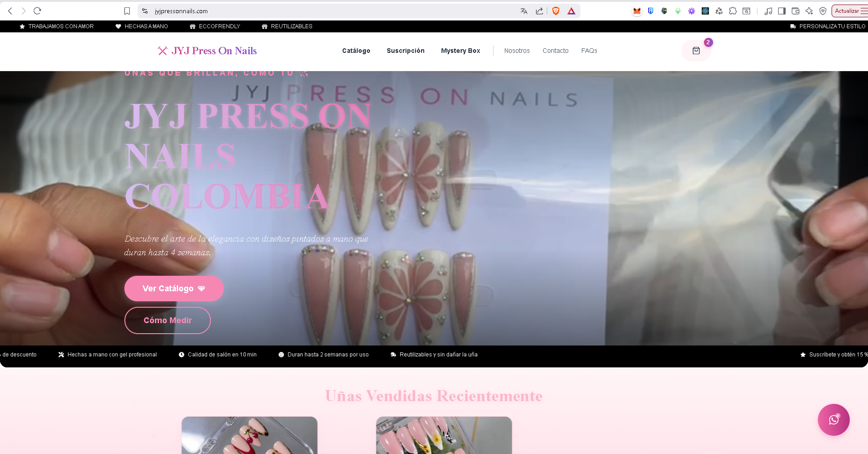This screenshot has height=454, width=868.
Task: Click 'HECHAS A MANO' banner text
Action: point(146,26)
